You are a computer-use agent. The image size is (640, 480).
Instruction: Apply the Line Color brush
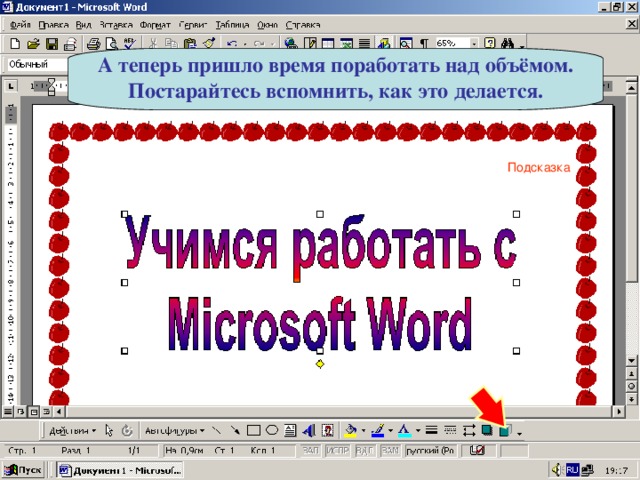click(x=378, y=430)
